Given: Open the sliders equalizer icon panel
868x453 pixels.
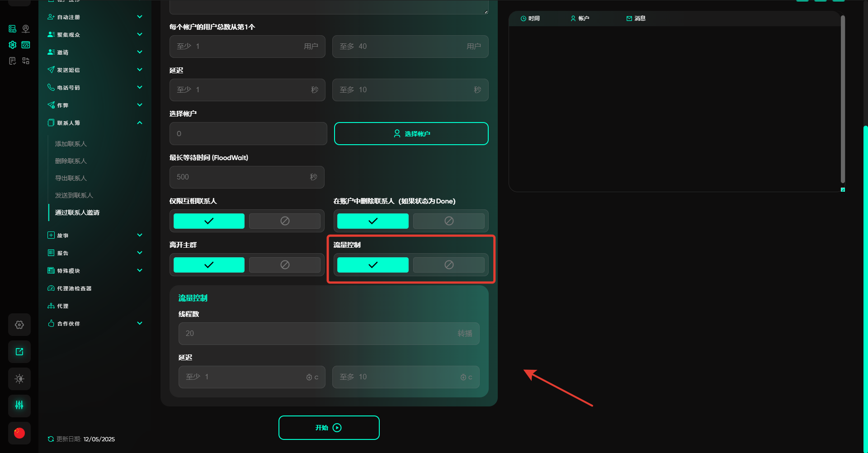Looking at the screenshot, I should click(x=19, y=405).
